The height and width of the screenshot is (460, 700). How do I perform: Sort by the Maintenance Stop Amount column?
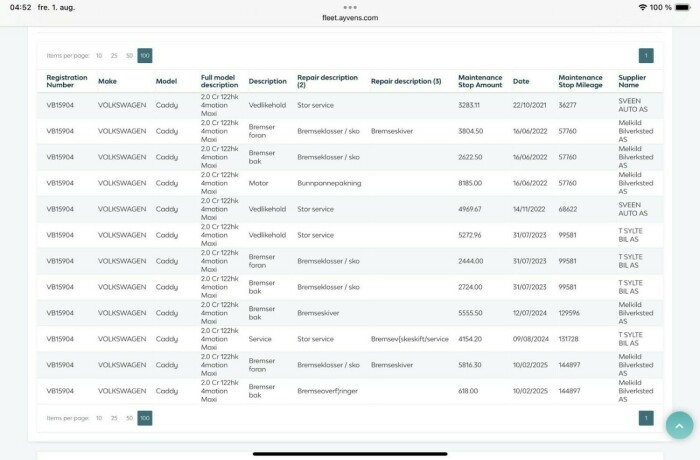tap(480, 81)
